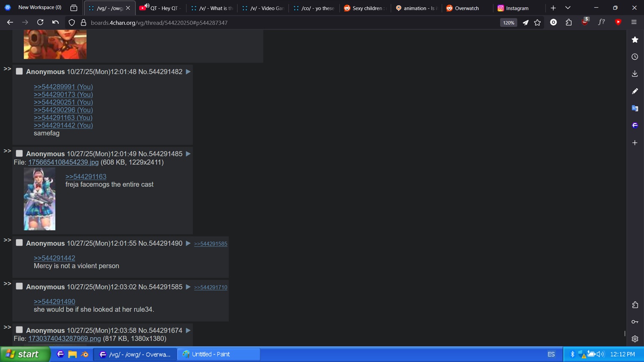
Task: Open file link 1730374043287969.png
Action: coord(65,339)
